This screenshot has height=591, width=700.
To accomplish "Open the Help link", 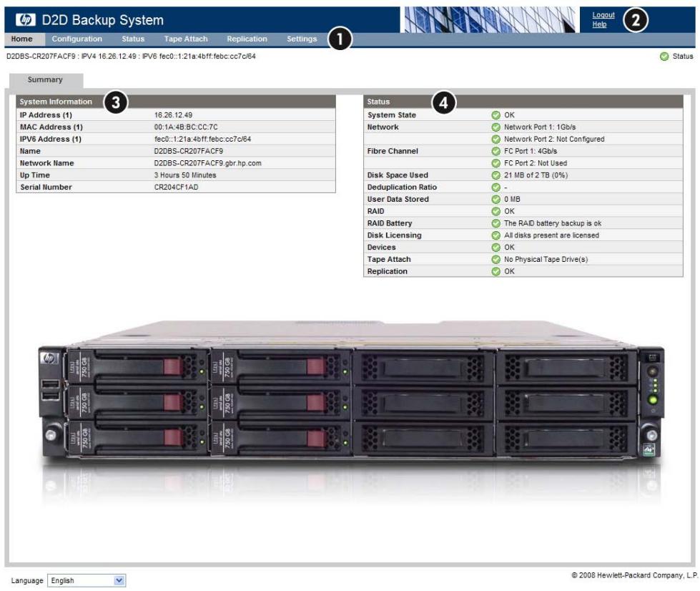I will [599, 24].
